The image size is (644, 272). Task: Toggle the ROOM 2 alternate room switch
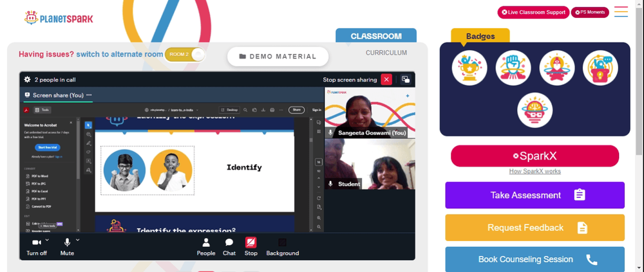point(184,55)
